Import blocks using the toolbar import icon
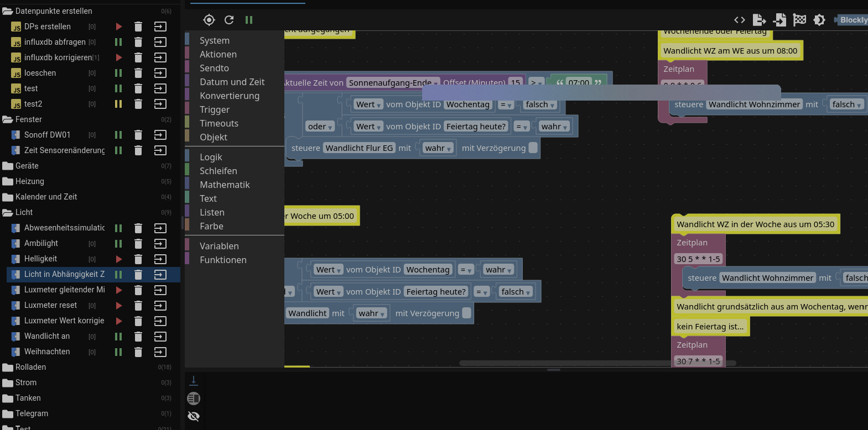The image size is (868, 430). tap(779, 20)
